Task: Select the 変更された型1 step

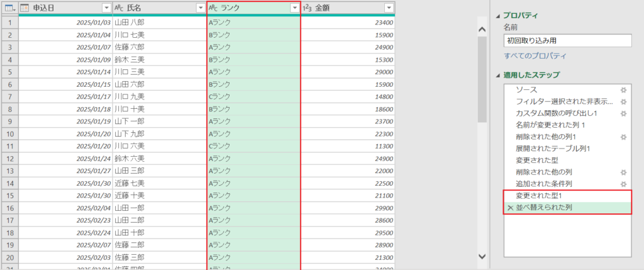Action: coord(567,196)
